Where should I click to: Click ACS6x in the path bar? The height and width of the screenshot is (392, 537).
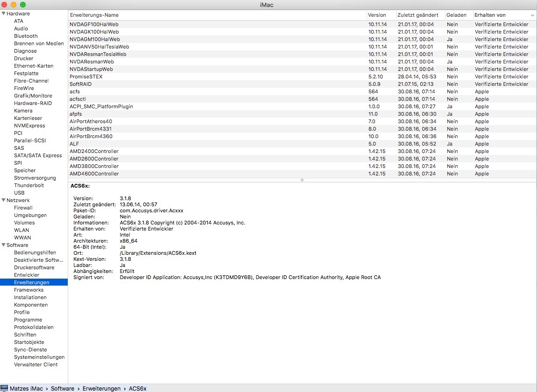[x=138, y=389]
